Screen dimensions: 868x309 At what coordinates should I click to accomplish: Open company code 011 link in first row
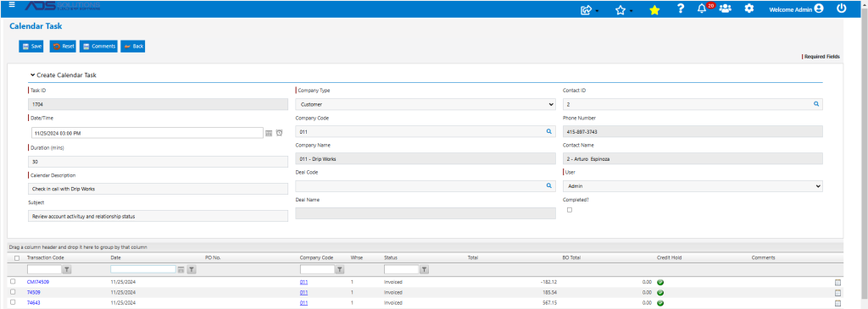pyautogui.click(x=303, y=282)
